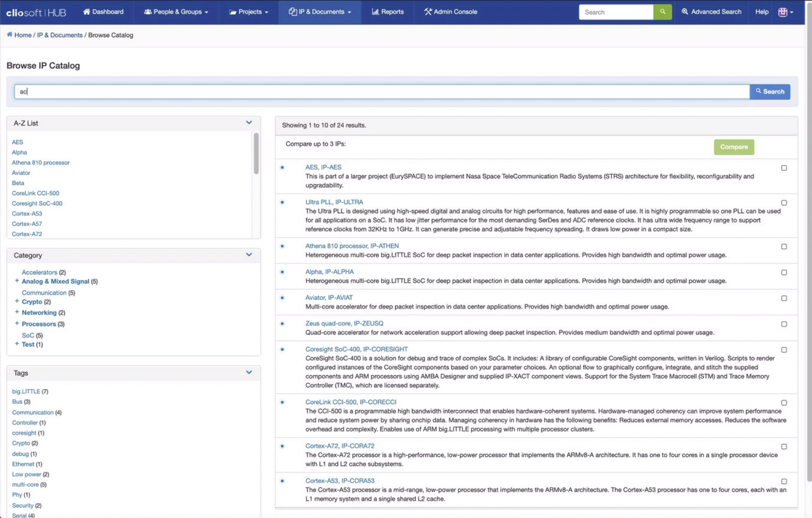812x518 pixels.
Task: Click IP & Documents breadcrumb link
Action: pos(60,35)
